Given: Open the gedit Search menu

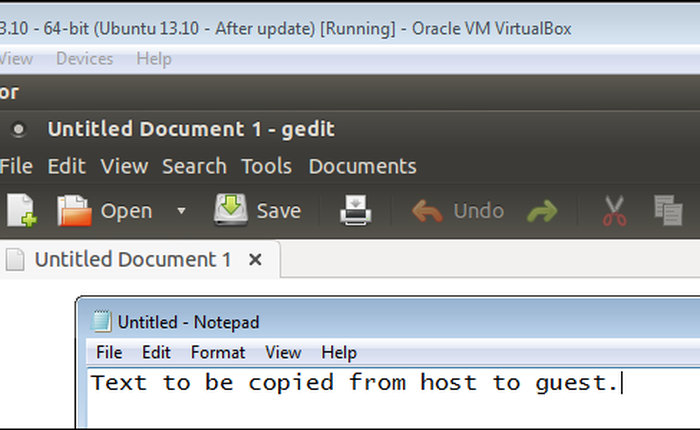Looking at the screenshot, I should tap(194, 166).
